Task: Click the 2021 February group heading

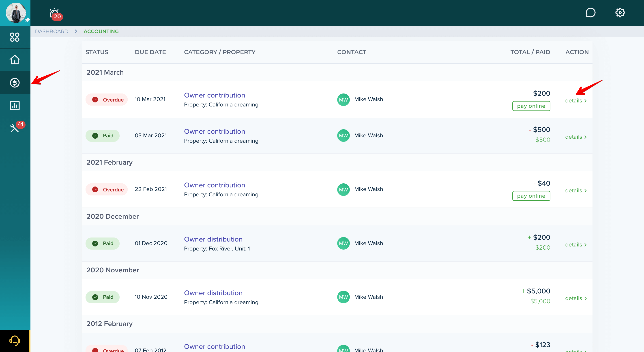Action: pyautogui.click(x=109, y=162)
